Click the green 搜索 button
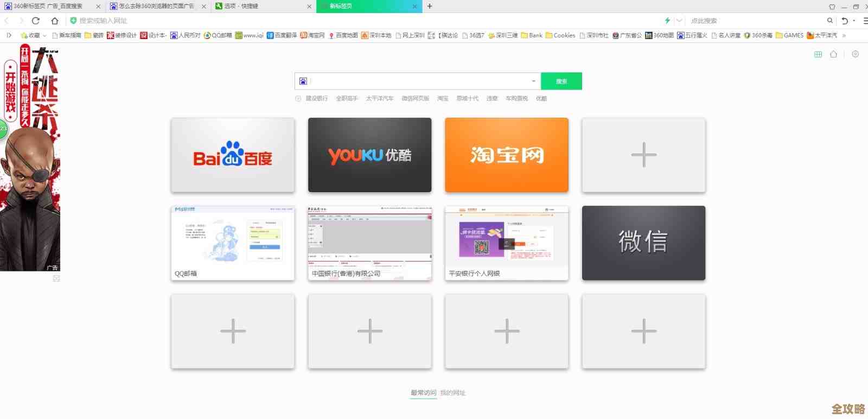 [561, 81]
